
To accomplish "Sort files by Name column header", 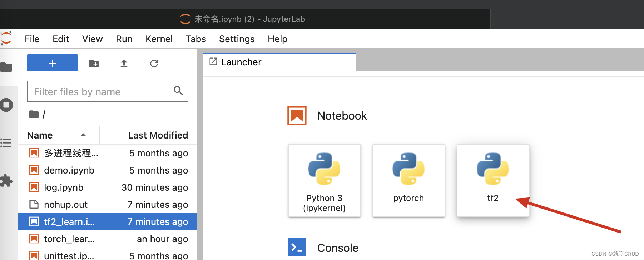I will coord(59,135).
